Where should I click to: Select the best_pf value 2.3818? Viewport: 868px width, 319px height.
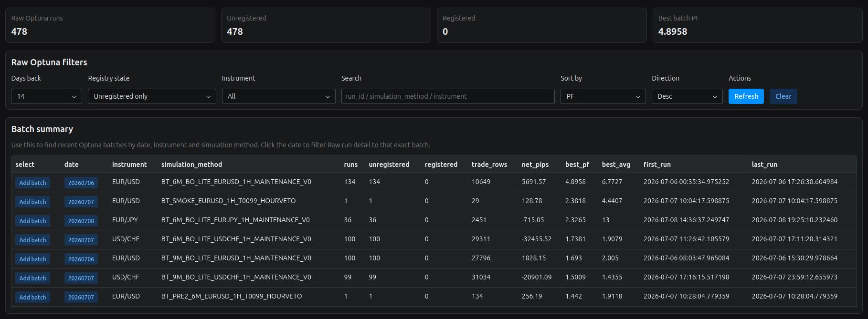[x=575, y=201]
